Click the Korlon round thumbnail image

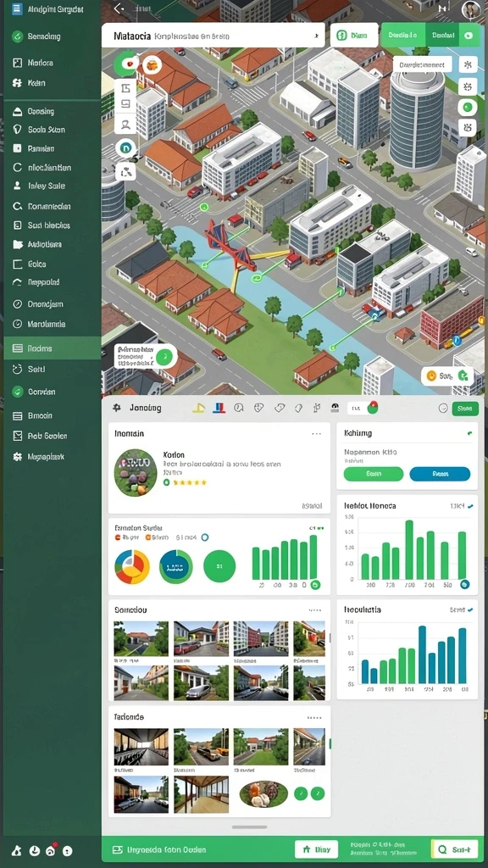point(136,472)
